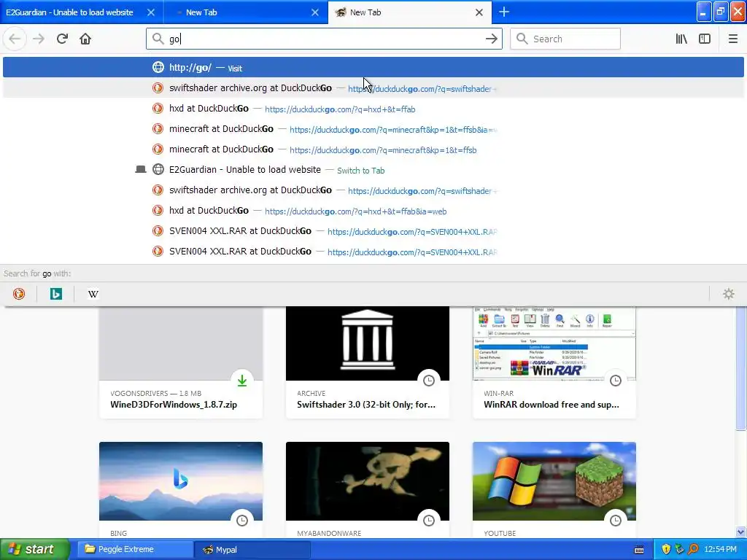Go forward with the forward arrow button
The height and width of the screenshot is (560, 747).
39,39
